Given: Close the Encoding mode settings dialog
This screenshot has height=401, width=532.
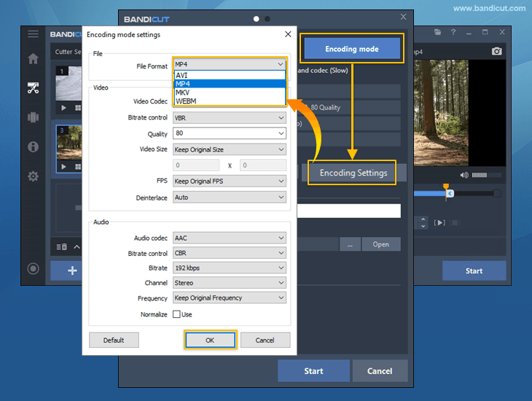Looking at the screenshot, I should tap(288, 34).
